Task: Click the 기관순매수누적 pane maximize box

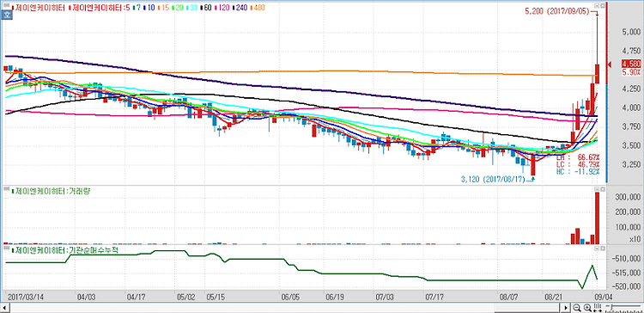Action: (603, 249)
